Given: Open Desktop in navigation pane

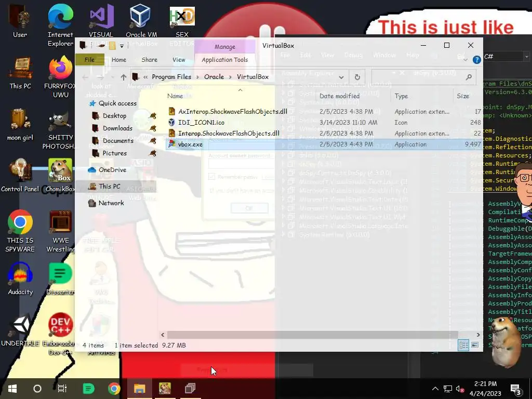Looking at the screenshot, I should point(114,116).
